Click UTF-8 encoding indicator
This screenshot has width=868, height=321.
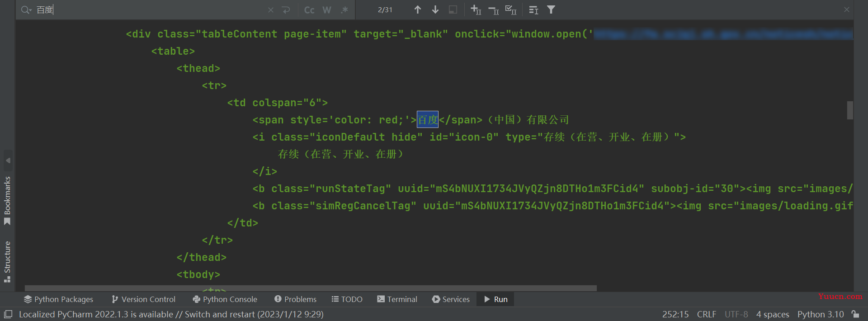(x=736, y=314)
